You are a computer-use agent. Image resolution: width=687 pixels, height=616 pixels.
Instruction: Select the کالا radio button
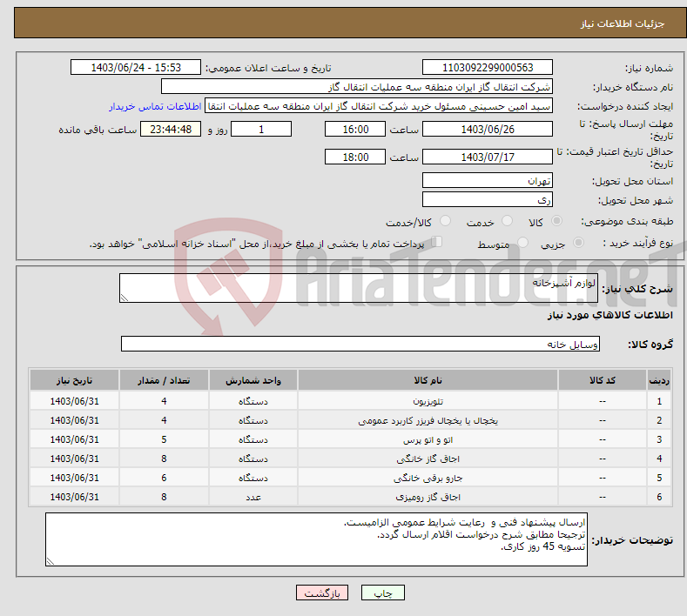(556, 221)
